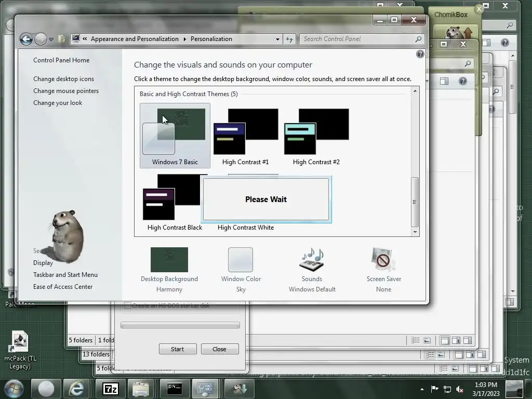Screen dimensions: 532x399
Task: Click Close button in format dialog
Action: coord(220,349)
